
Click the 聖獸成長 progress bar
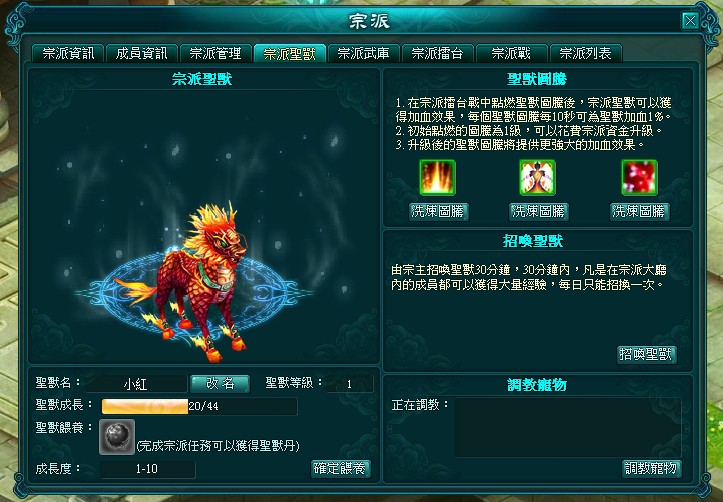click(x=199, y=406)
